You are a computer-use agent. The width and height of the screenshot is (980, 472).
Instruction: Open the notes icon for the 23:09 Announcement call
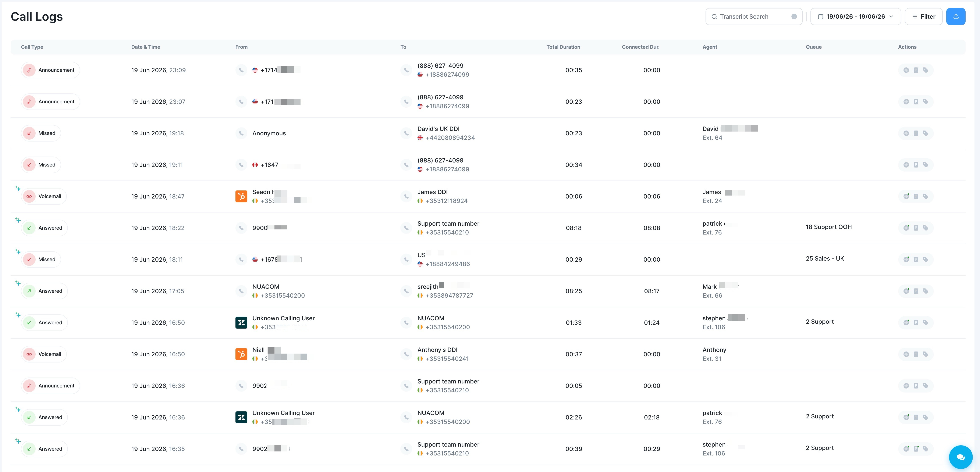pos(916,70)
